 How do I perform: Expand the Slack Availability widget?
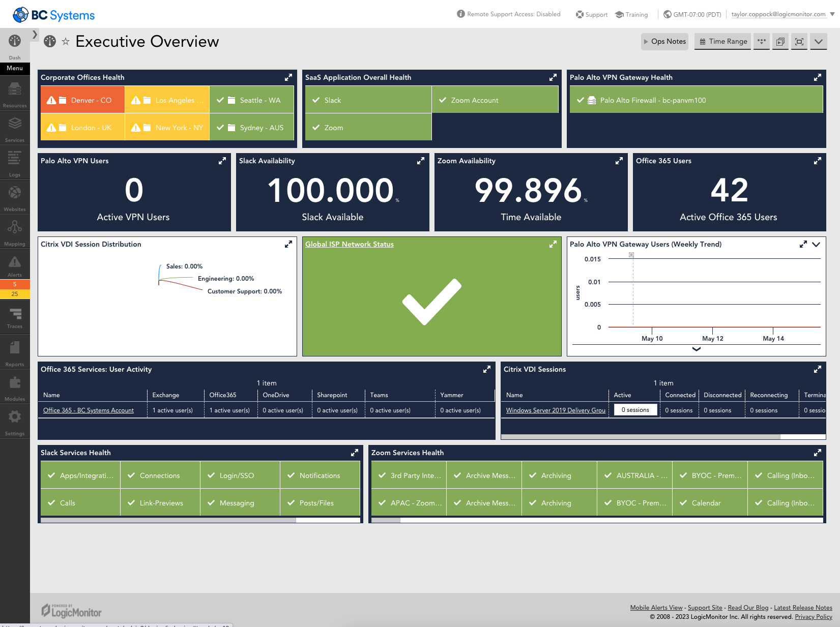coord(421,161)
